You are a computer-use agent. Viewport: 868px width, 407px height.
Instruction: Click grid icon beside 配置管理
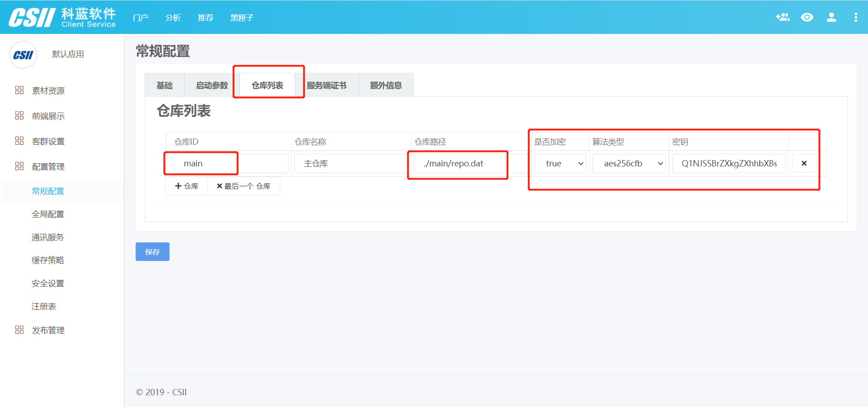(19, 166)
